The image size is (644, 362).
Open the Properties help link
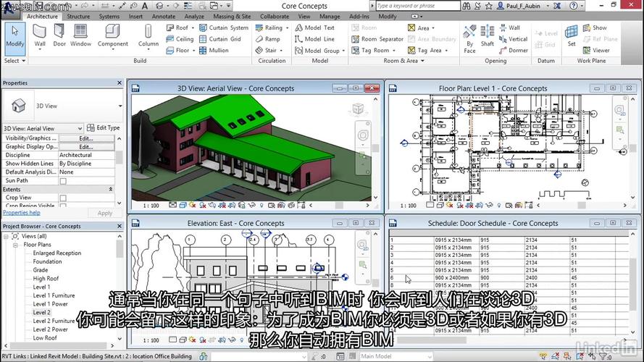21,213
